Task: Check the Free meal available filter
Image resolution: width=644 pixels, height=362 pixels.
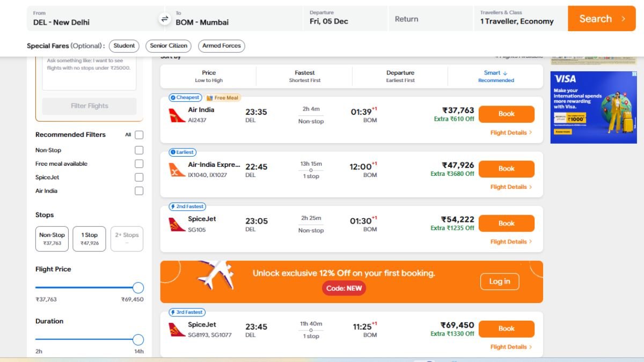Action: click(138, 164)
